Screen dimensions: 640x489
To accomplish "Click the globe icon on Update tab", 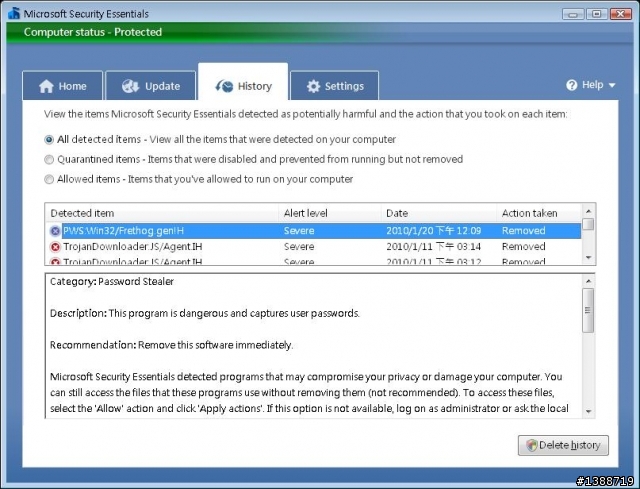I will click(x=131, y=86).
